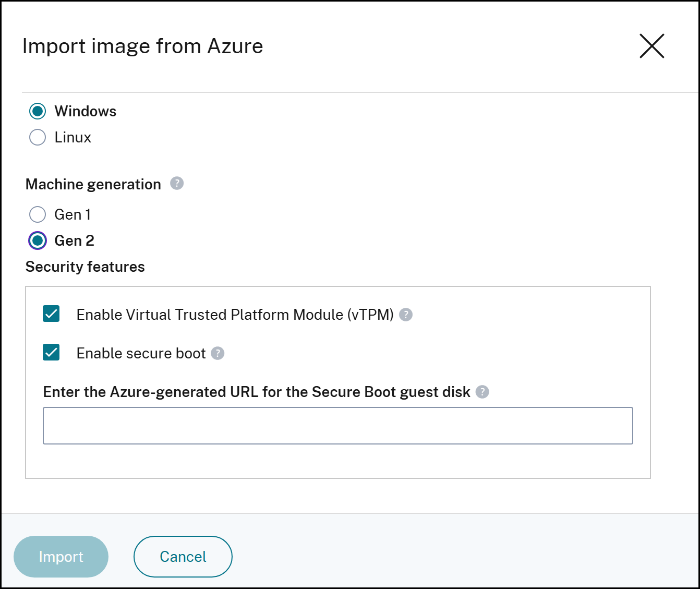Open help for Secure Boot guest disk URL
Viewport: 700px width, 589px height.
482,392
